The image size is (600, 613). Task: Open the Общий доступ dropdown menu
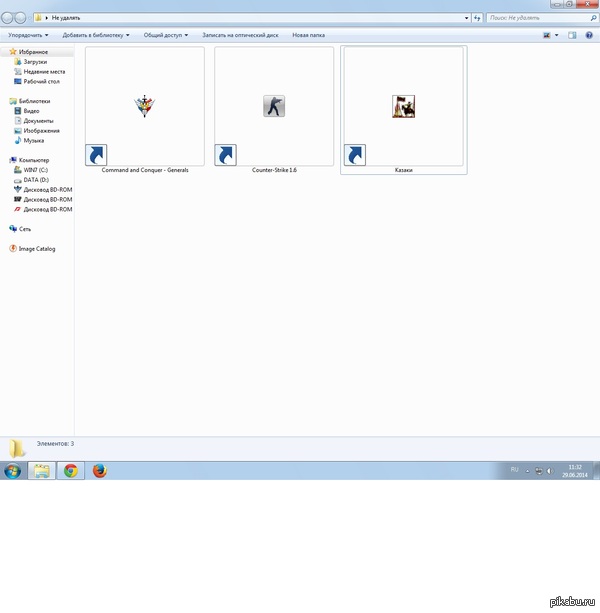(165, 35)
